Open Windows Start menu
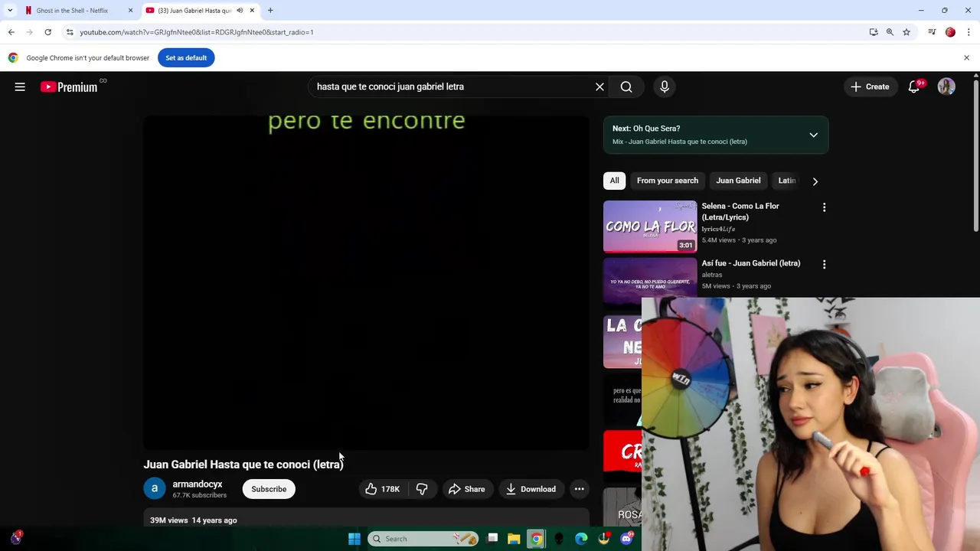The width and height of the screenshot is (980, 551). (354, 539)
